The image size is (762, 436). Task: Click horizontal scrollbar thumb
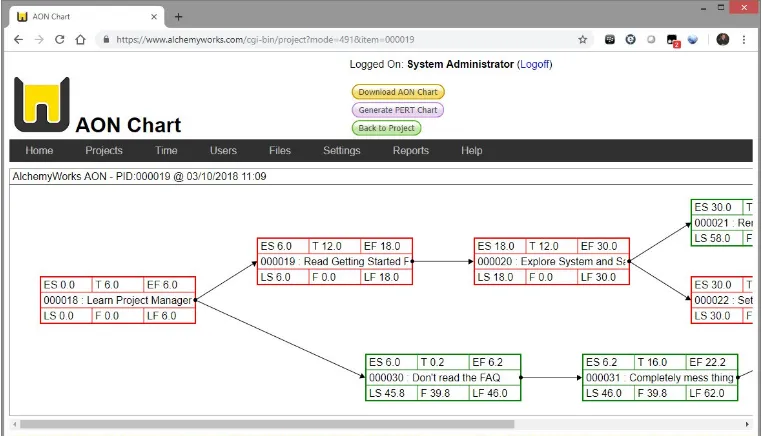point(267,424)
